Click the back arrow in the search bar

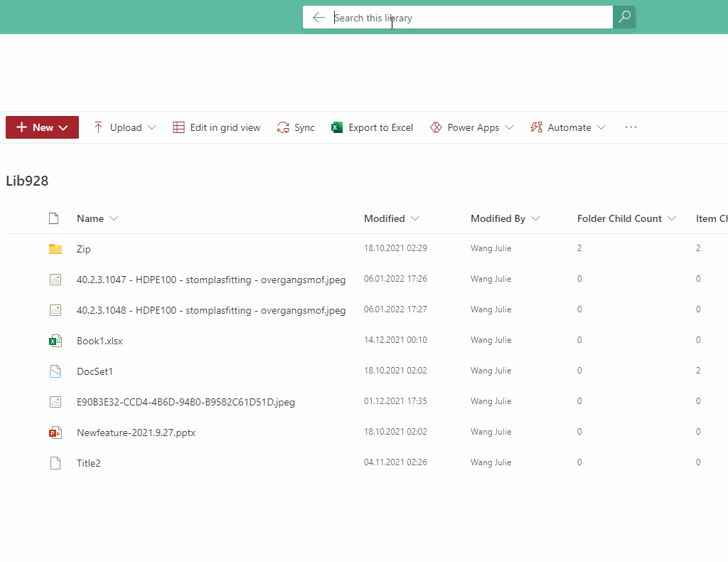[318, 17]
